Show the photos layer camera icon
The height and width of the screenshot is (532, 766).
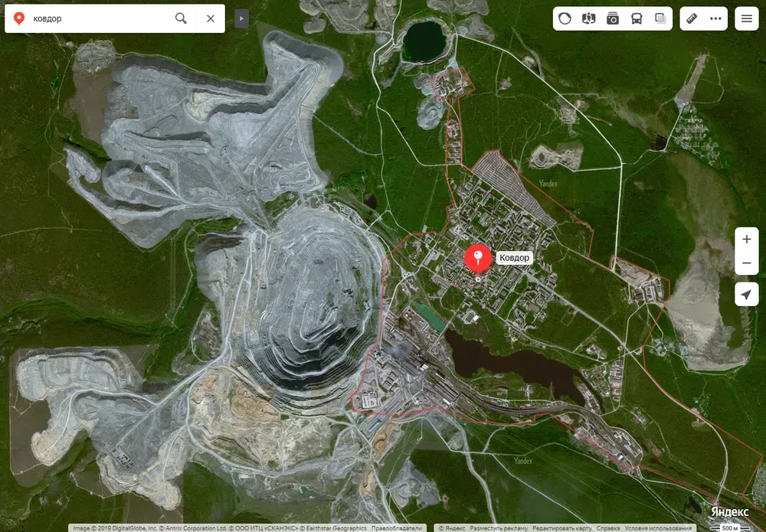tap(613, 18)
